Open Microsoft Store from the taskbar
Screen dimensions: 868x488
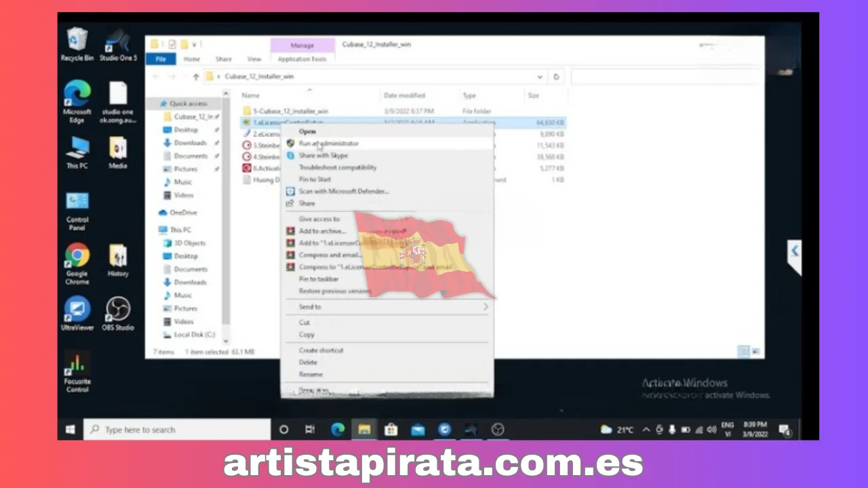click(x=391, y=429)
